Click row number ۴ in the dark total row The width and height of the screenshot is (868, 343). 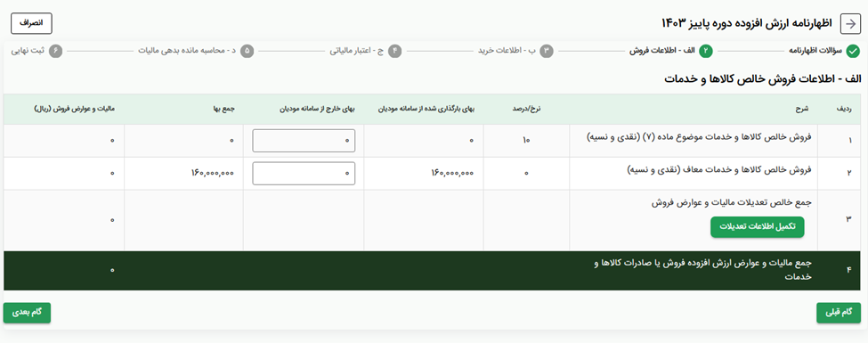click(x=848, y=271)
